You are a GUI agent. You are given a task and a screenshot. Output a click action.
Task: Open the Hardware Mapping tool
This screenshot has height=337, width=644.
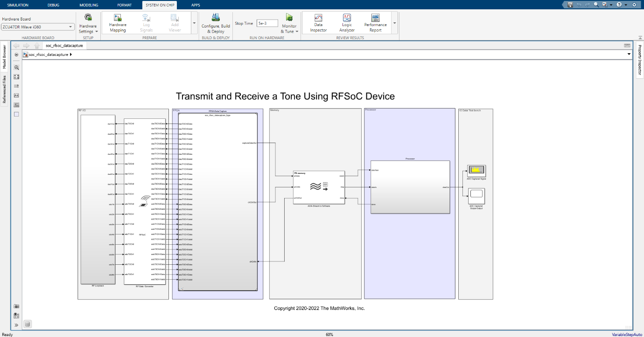coord(118,23)
